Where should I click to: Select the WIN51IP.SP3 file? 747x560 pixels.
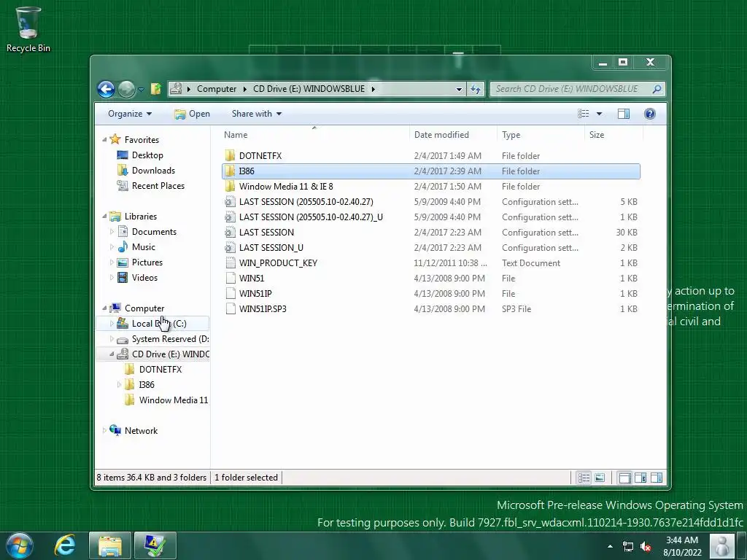(430, 308)
